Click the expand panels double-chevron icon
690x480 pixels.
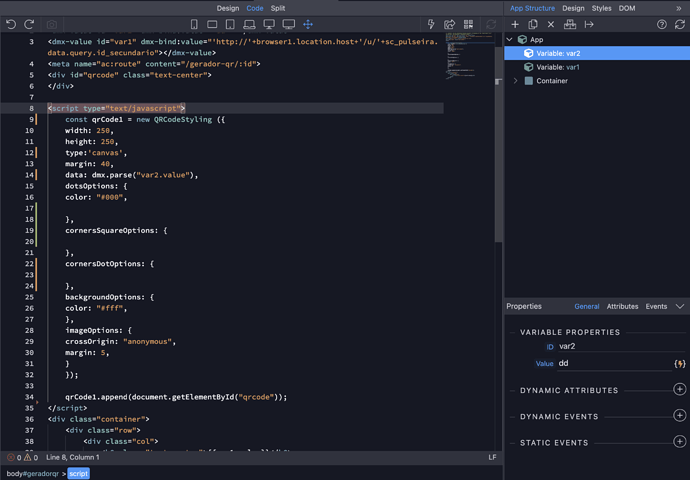pyautogui.click(x=679, y=8)
